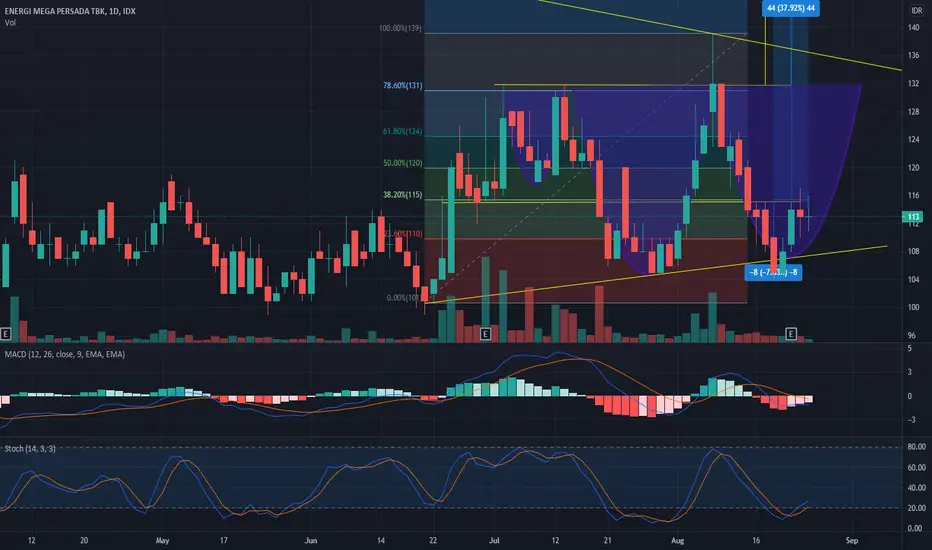Click the 21 date label on the time axis

point(607,541)
